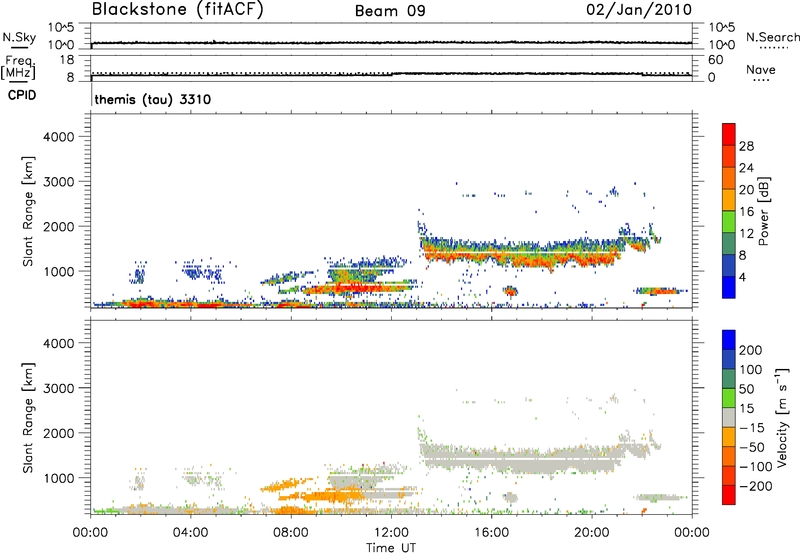This screenshot has height=554, width=800.
Task: Click the "Power [dB]" color bar label
Action: coord(764,211)
